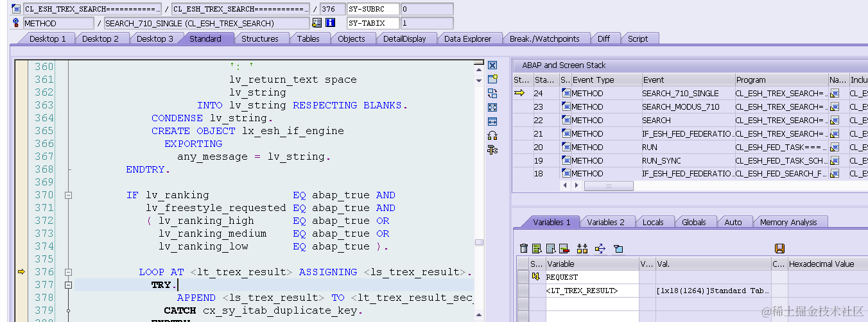Viewport: 868px width, 322px height.
Task: Click the second list icon in Variables toolbar
Action: [x=551, y=249]
